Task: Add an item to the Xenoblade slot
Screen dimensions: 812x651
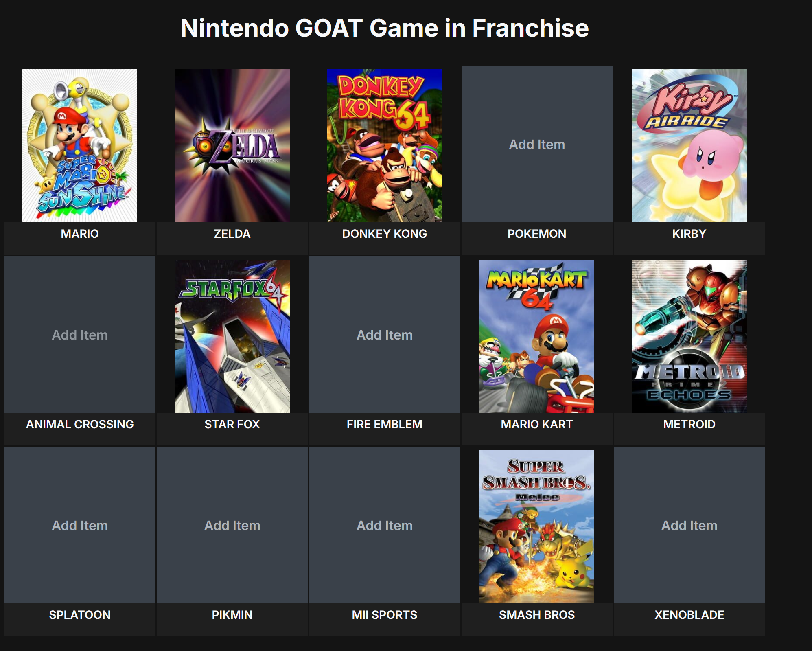Action: (x=689, y=525)
